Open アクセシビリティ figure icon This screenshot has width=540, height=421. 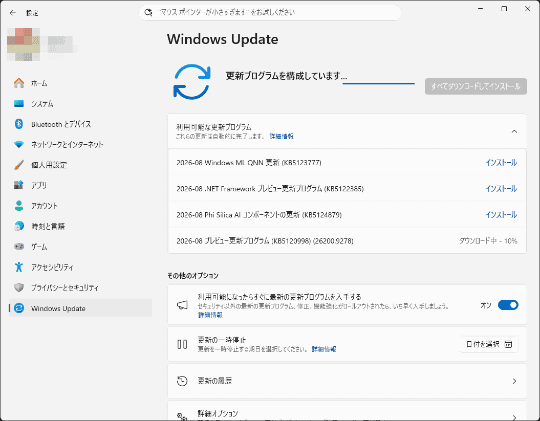click(19, 267)
